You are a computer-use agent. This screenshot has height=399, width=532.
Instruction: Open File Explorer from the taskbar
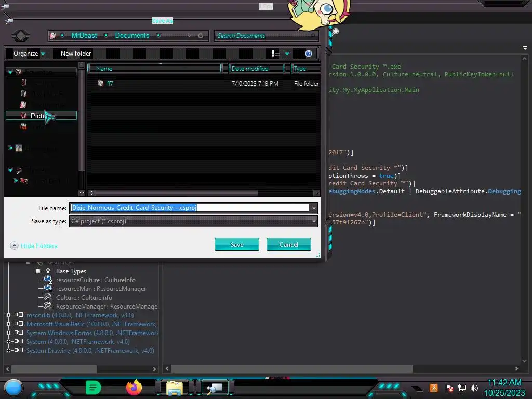coord(175,388)
